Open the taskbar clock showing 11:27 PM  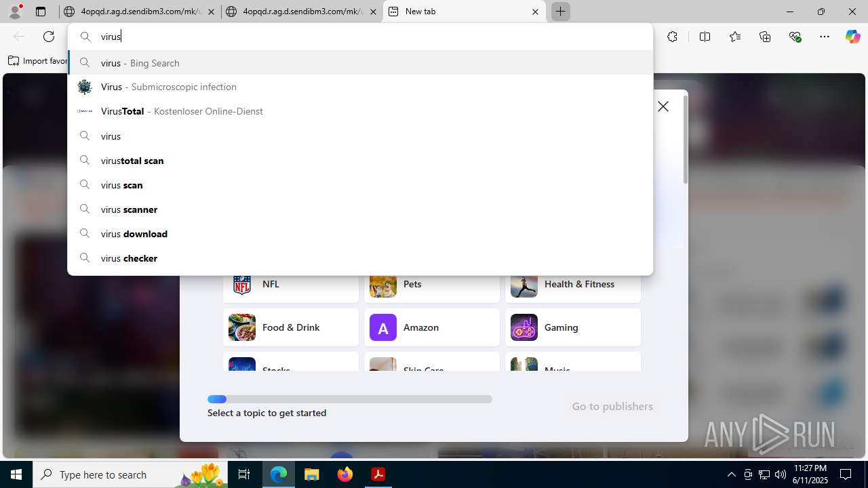tap(810, 474)
